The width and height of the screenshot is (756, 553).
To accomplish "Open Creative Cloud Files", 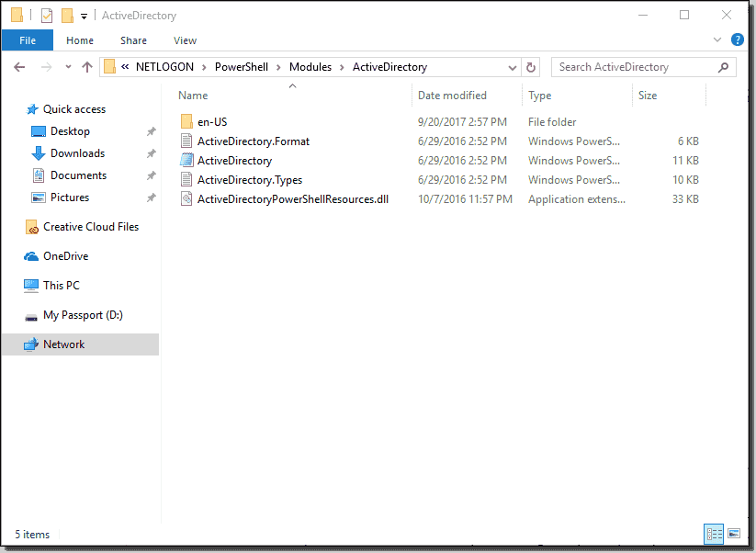I will point(91,227).
